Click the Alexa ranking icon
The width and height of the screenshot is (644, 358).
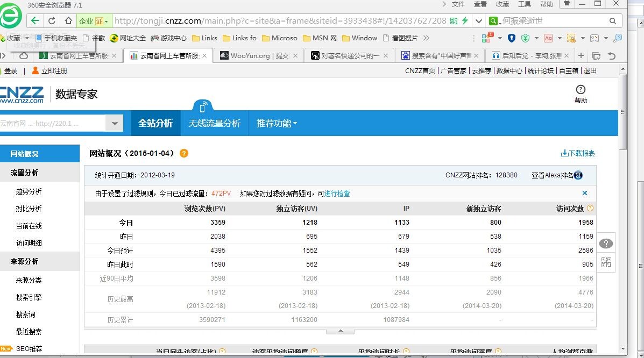pyautogui.click(x=578, y=175)
